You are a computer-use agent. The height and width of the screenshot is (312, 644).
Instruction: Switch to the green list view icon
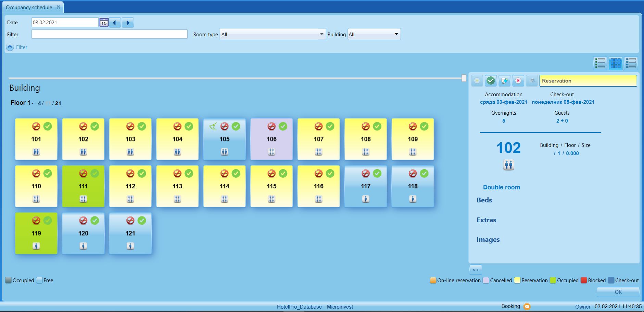coord(600,63)
